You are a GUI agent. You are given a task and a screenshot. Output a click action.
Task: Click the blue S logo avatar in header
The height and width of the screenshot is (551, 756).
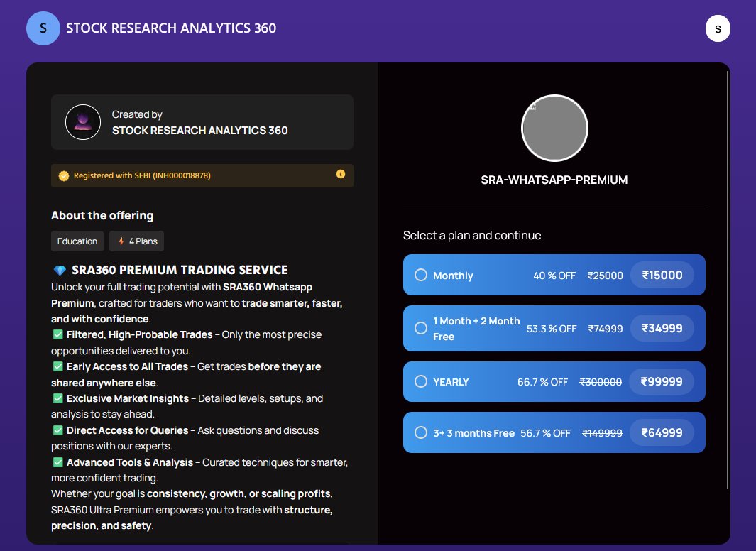(x=43, y=28)
